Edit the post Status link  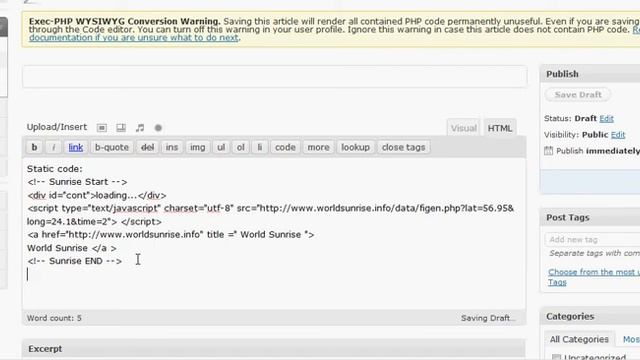click(x=606, y=118)
